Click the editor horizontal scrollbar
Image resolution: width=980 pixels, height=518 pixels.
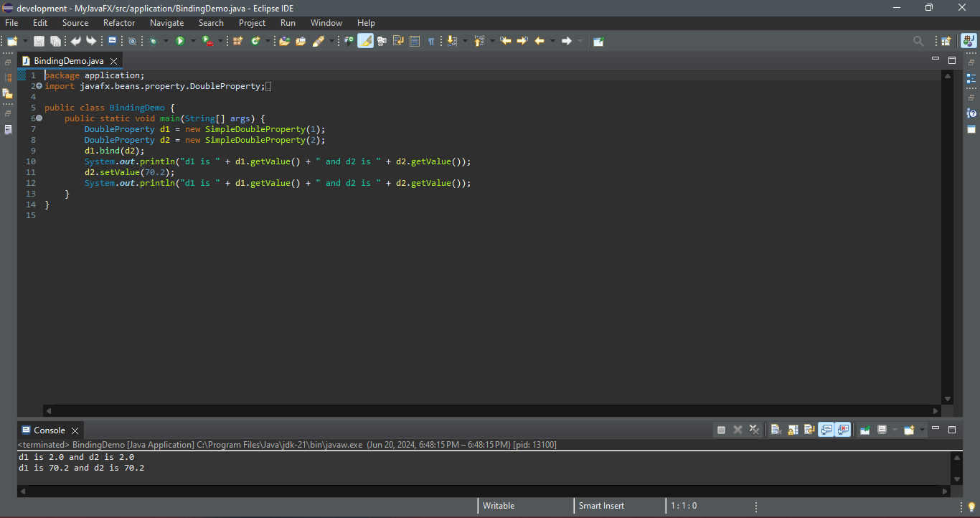pyautogui.click(x=491, y=411)
